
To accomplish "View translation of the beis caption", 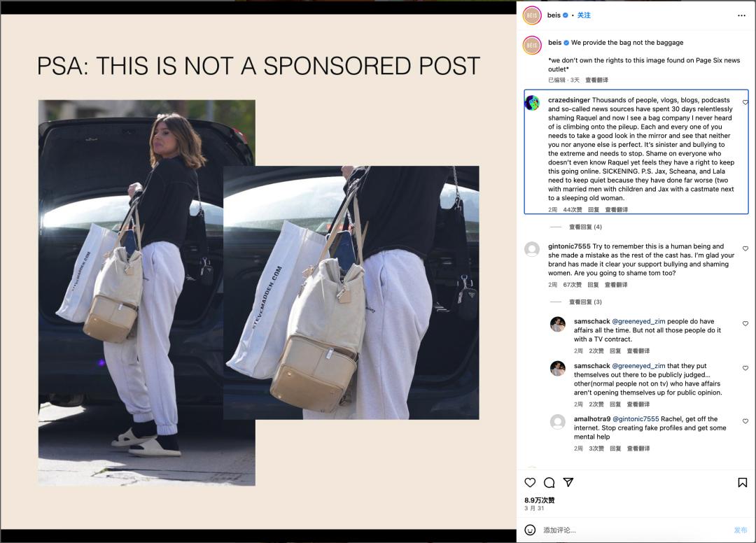I will coord(596,80).
